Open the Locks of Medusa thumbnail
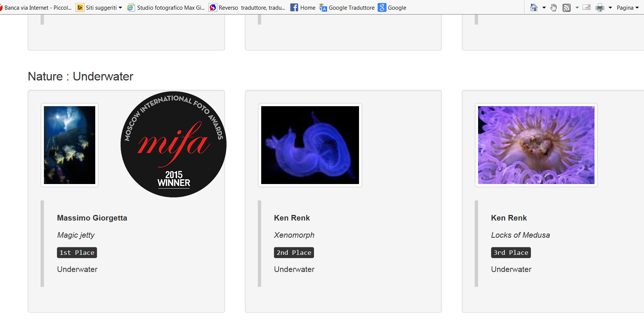Screen dimensions: 644x323 [x=536, y=145]
